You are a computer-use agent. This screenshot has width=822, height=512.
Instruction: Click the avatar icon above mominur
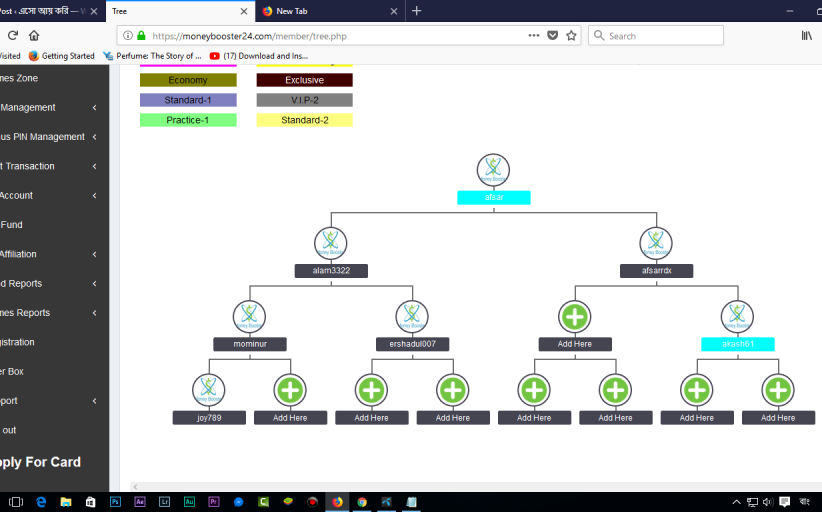(x=249, y=316)
